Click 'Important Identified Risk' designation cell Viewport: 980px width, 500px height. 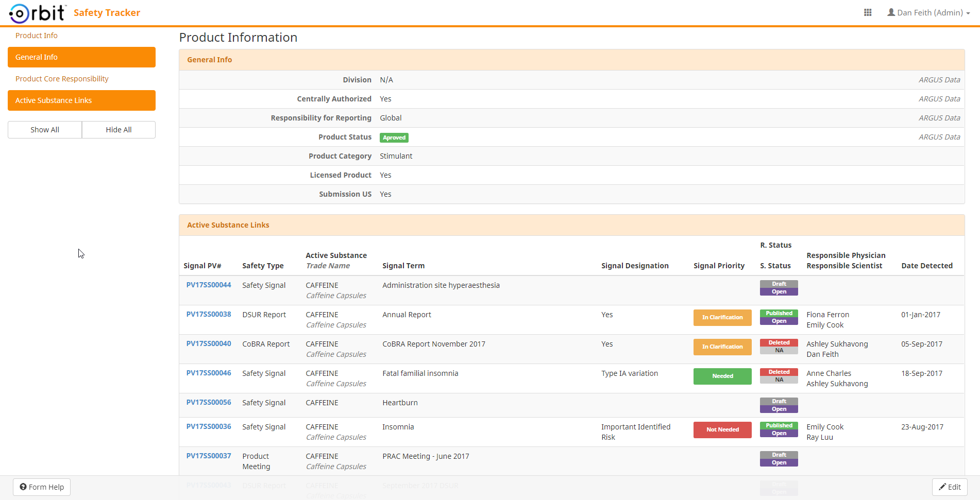click(636, 432)
